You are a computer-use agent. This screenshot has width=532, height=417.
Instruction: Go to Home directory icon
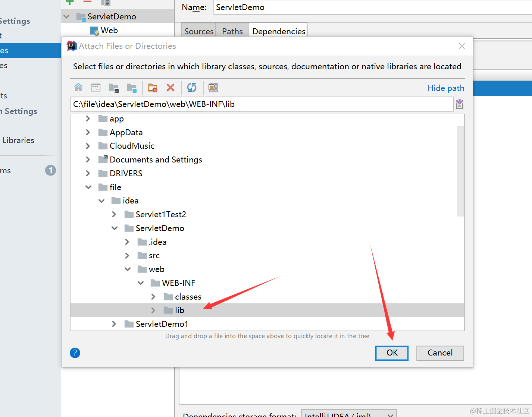[78, 88]
